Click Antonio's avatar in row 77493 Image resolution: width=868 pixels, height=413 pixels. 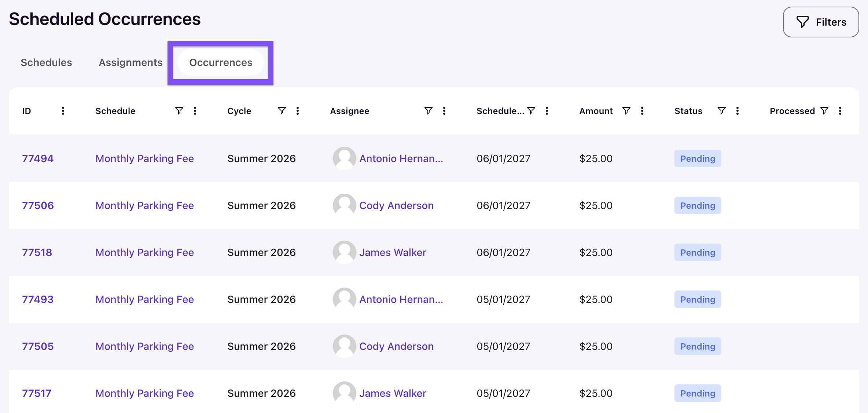tap(344, 299)
